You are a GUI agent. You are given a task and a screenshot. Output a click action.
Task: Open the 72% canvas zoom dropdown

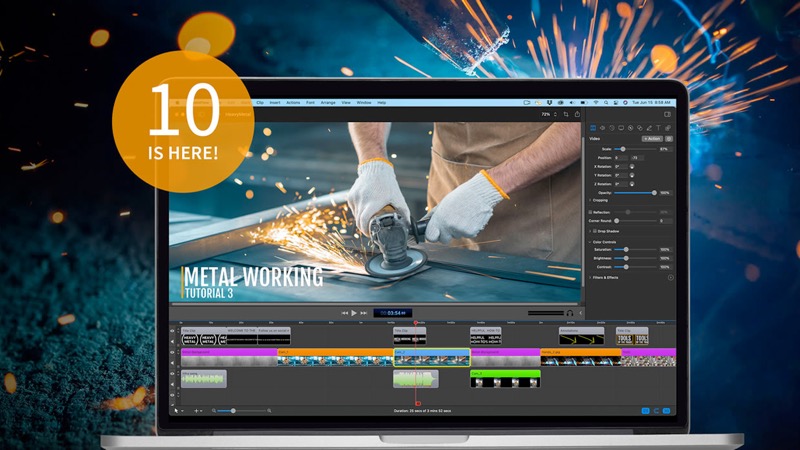(547, 115)
